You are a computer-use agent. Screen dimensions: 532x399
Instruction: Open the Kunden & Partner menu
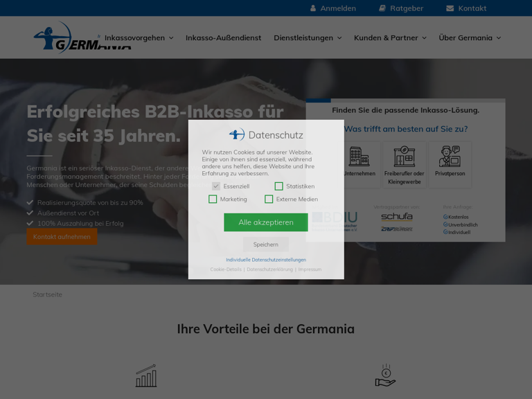click(386, 37)
